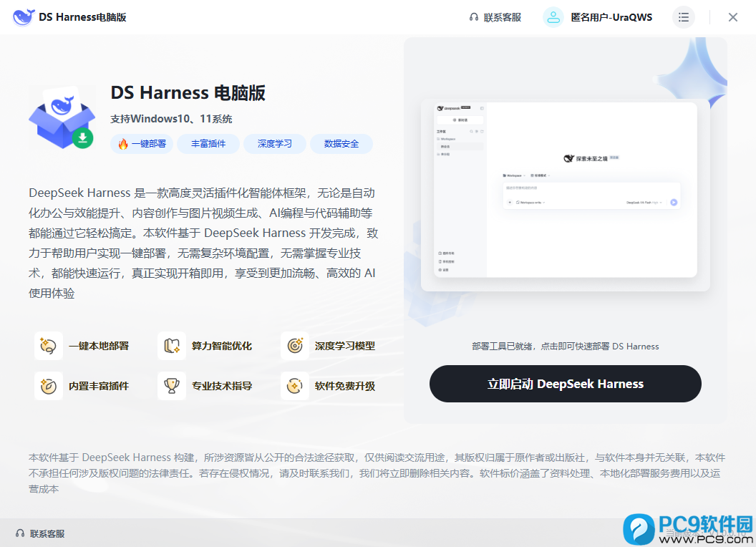756x547 pixels.
Task: Click the flame icon in 一键部署 tag
Action: click(123, 144)
